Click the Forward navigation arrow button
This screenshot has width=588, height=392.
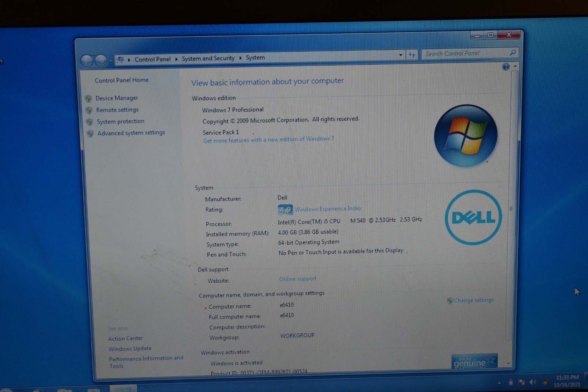coord(101,60)
